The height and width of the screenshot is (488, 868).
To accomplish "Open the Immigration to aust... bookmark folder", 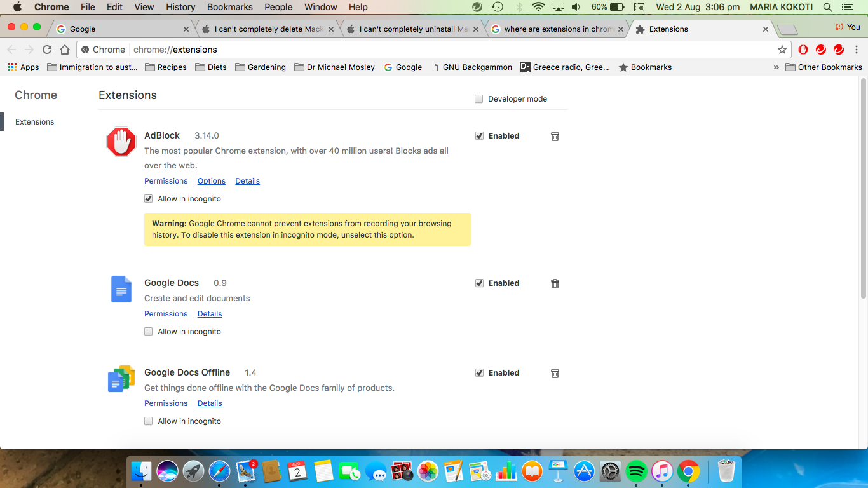I will tap(93, 67).
